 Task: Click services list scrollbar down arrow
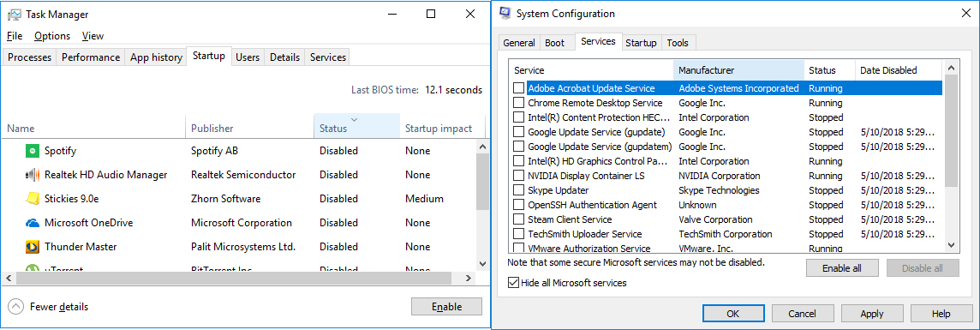pyautogui.click(x=951, y=246)
